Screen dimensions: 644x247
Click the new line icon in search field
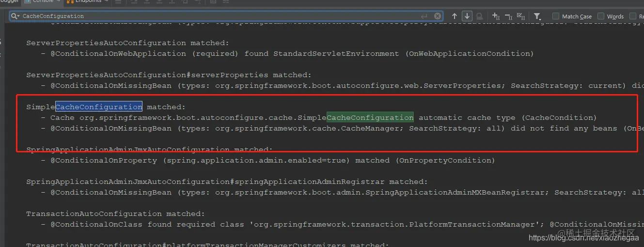click(425, 16)
